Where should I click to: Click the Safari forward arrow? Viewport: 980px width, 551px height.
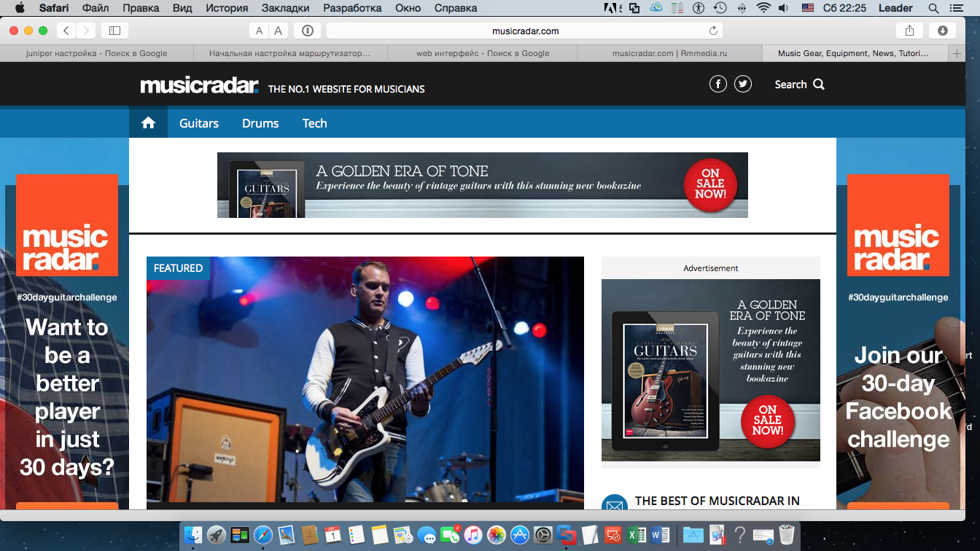86,31
